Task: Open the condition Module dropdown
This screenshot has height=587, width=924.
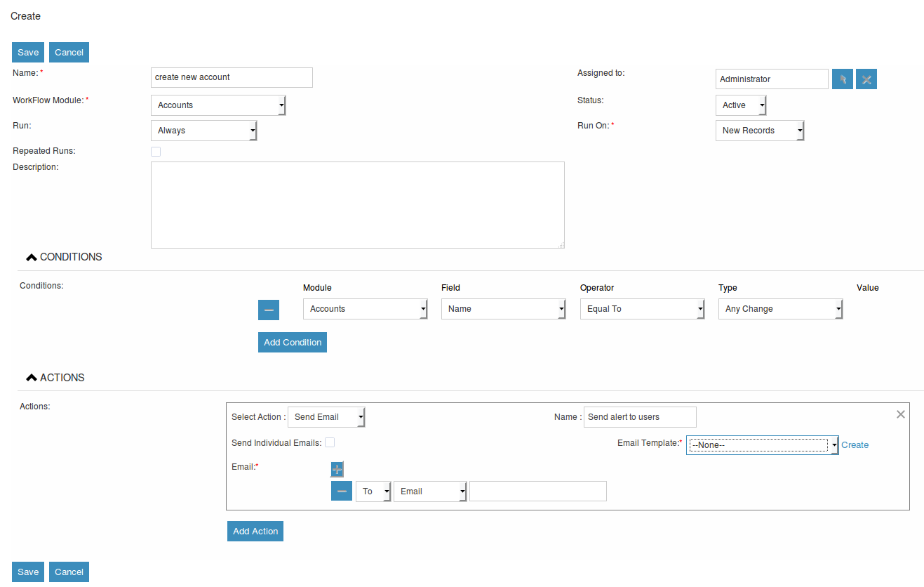Action: tap(366, 309)
